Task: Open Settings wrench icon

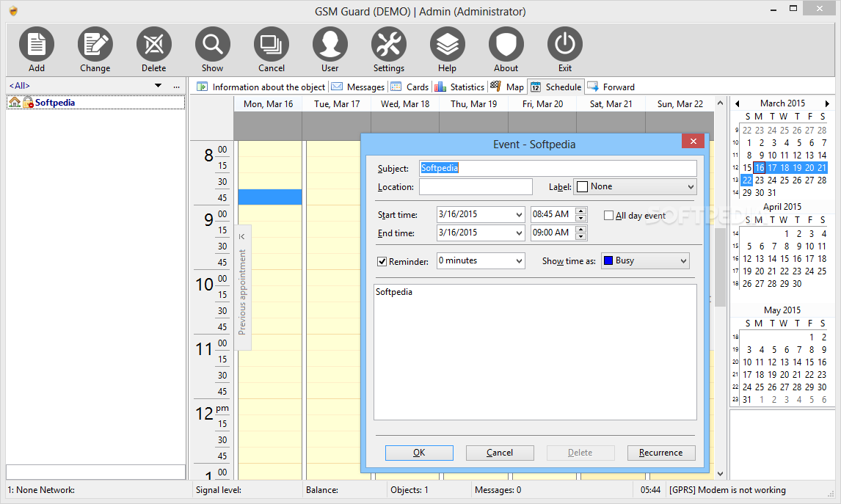Action: tap(389, 45)
